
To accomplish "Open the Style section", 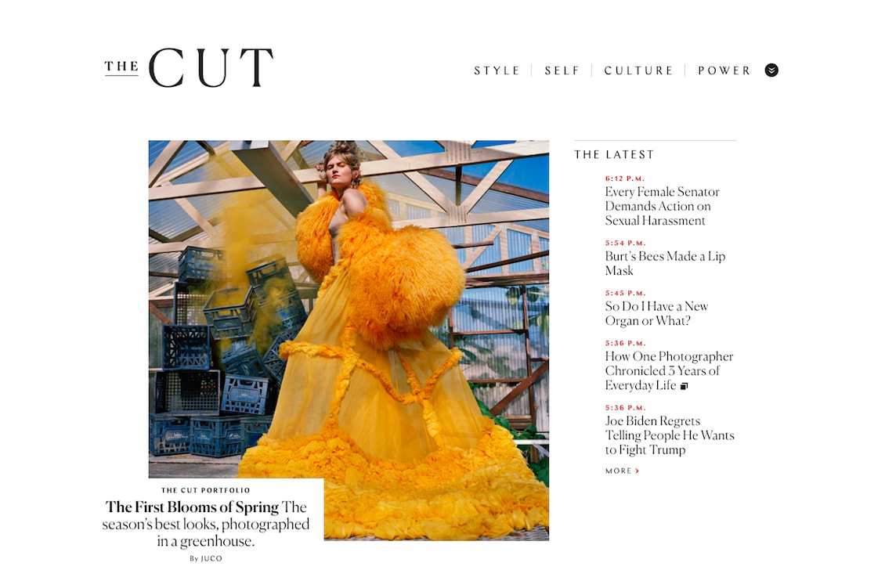I will point(497,70).
